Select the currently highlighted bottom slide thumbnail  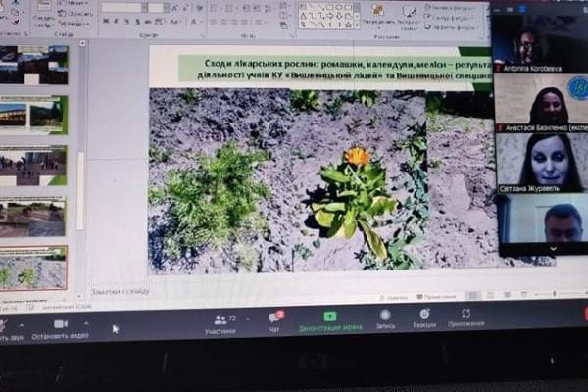pos(32,267)
